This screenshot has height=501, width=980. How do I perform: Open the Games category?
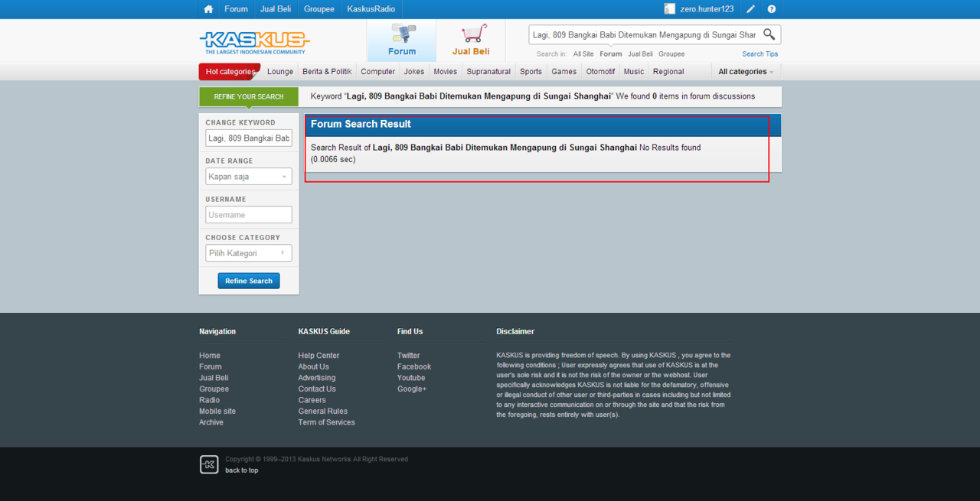click(x=564, y=72)
